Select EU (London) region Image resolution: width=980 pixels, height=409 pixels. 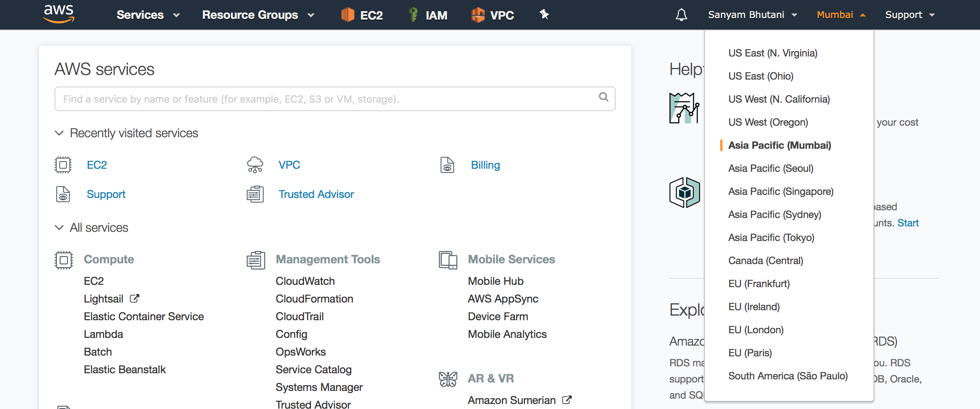[x=756, y=330]
